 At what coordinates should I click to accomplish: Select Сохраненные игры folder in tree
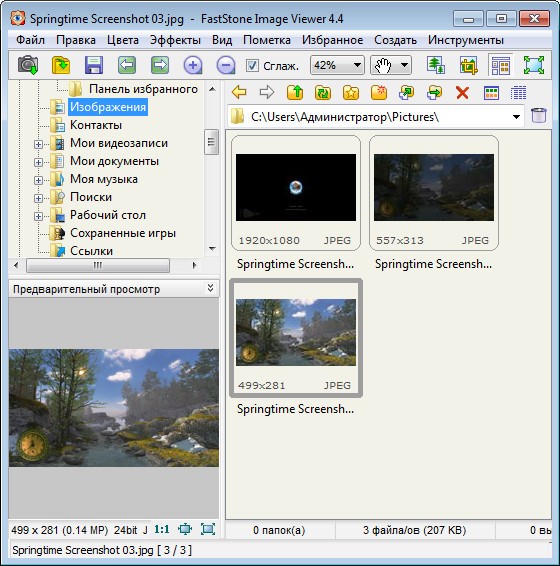[123, 233]
